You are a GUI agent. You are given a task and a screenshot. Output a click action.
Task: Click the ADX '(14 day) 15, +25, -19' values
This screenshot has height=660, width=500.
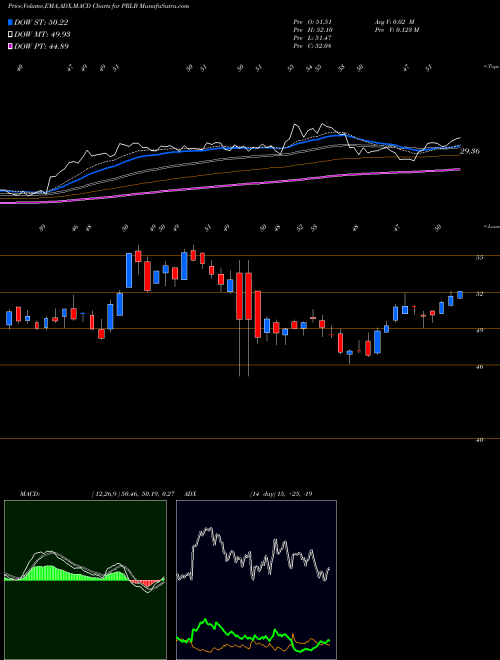tap(281, 493)
